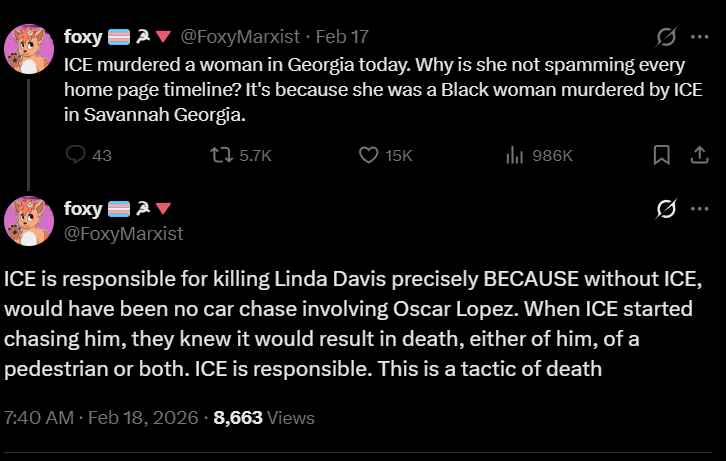Click the reply icon with 43 comments

pyautogui.click(x=75, y=155)
